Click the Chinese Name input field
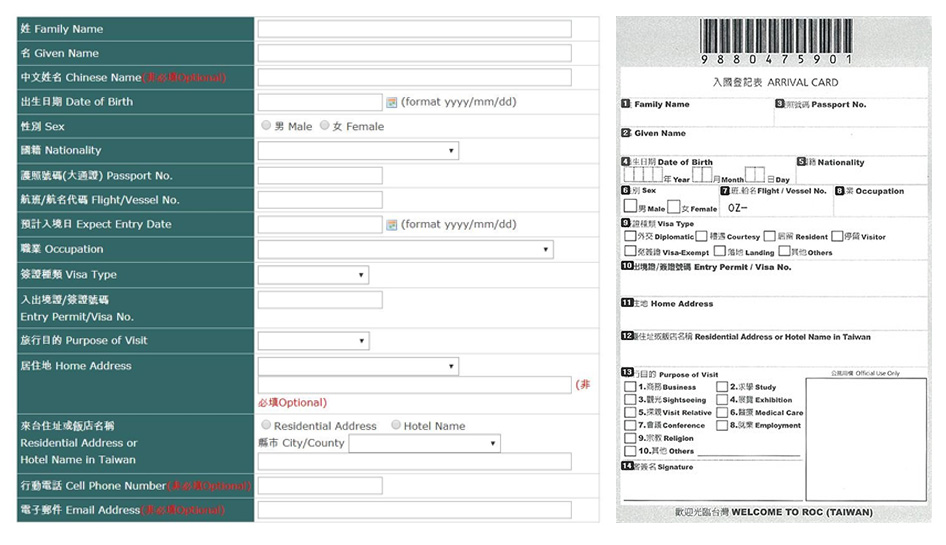 (414, 77)
